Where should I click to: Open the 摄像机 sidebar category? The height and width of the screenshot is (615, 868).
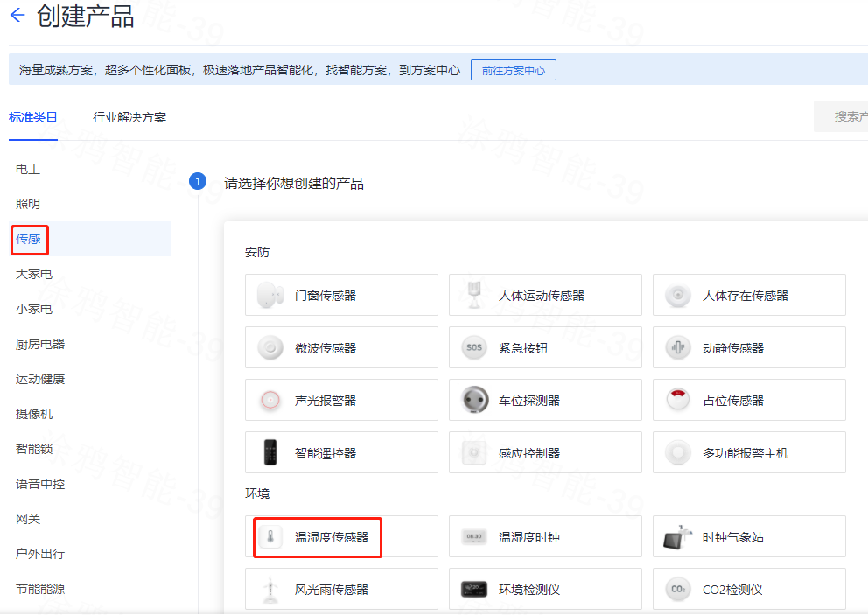point(33,414)
